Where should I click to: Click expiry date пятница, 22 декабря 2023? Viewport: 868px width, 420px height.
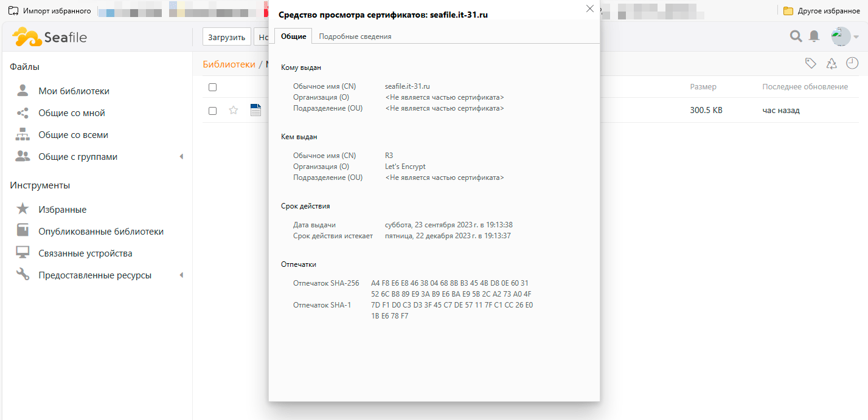click(x=448, y=236)
